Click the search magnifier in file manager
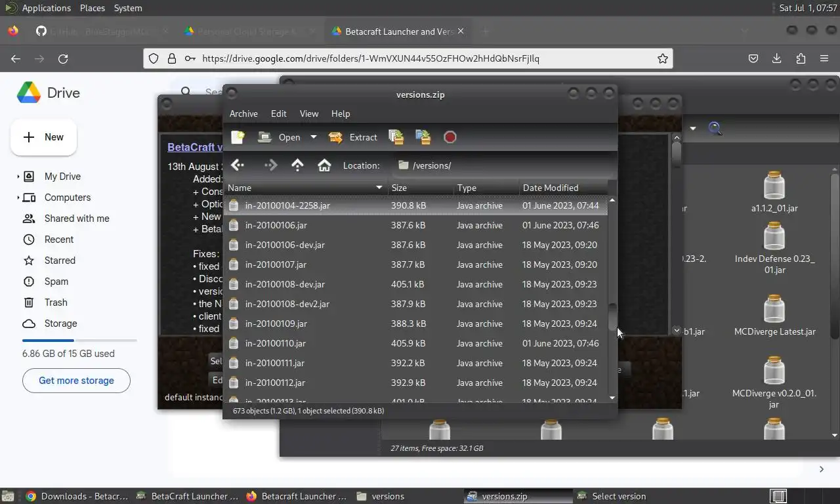The height and width of the screenshot is (504, 840). [x=715, y=129]
